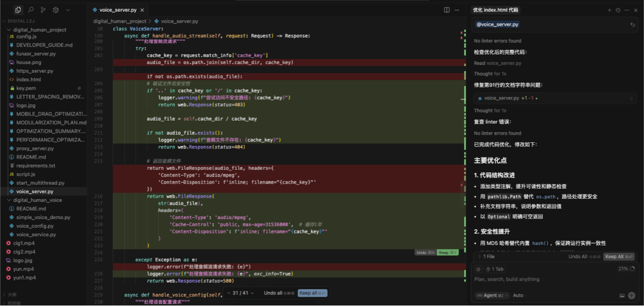Expand the '1 File' changes list
The width and height of the screenshot is (644, 306).
click(x=487, y=257)
